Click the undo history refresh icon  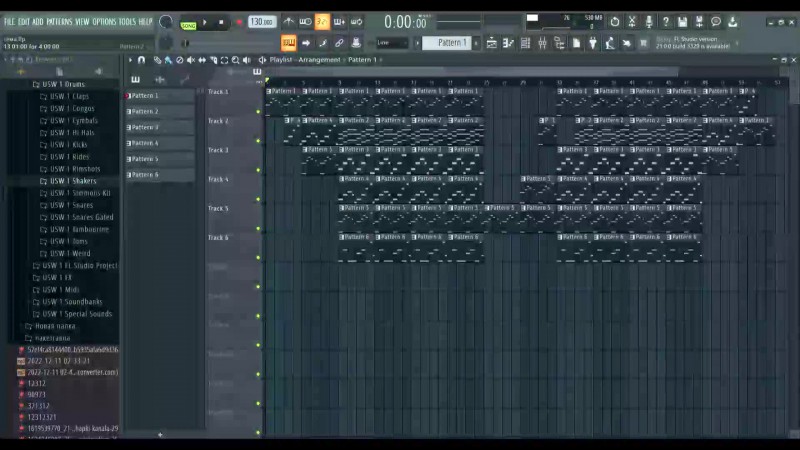click(x=615, y=21)
